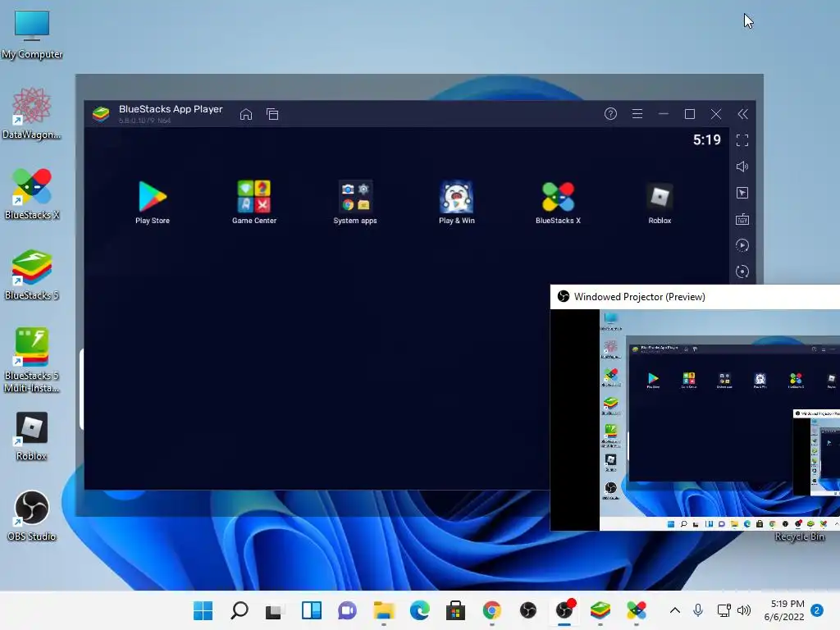Open Teams Chat from taskbar
840x630 pixels.
(x=347, y=610)
